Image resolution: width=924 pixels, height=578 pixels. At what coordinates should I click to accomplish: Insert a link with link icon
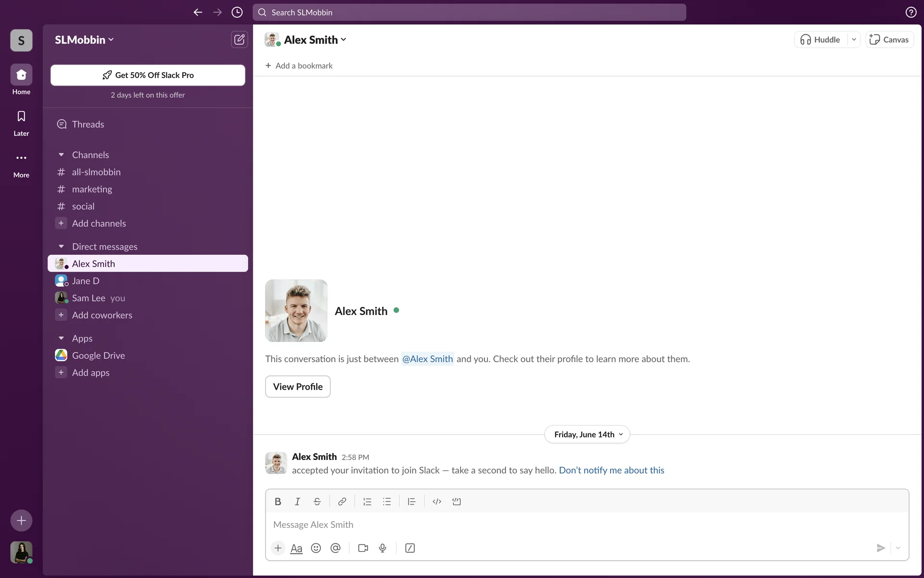(x=342, y=501)
